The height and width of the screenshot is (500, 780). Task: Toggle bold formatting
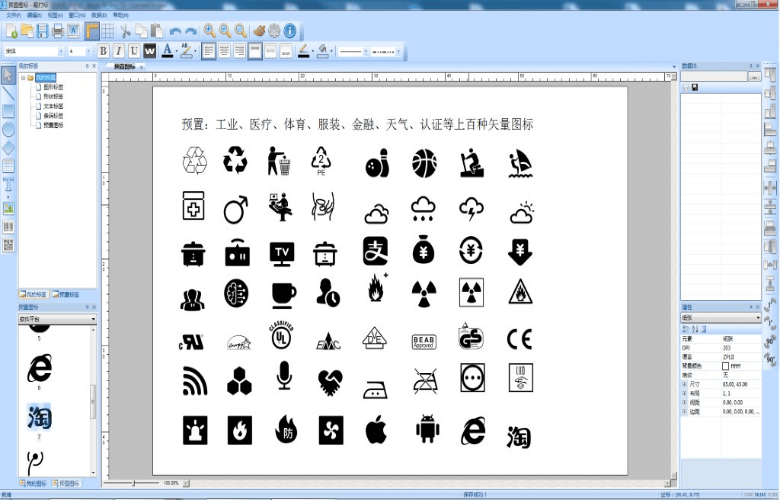click(103, 51)
